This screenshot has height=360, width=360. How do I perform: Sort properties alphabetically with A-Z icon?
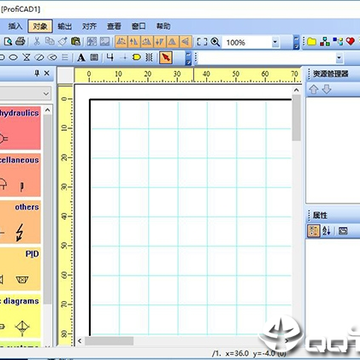click(x=327, y=231)
